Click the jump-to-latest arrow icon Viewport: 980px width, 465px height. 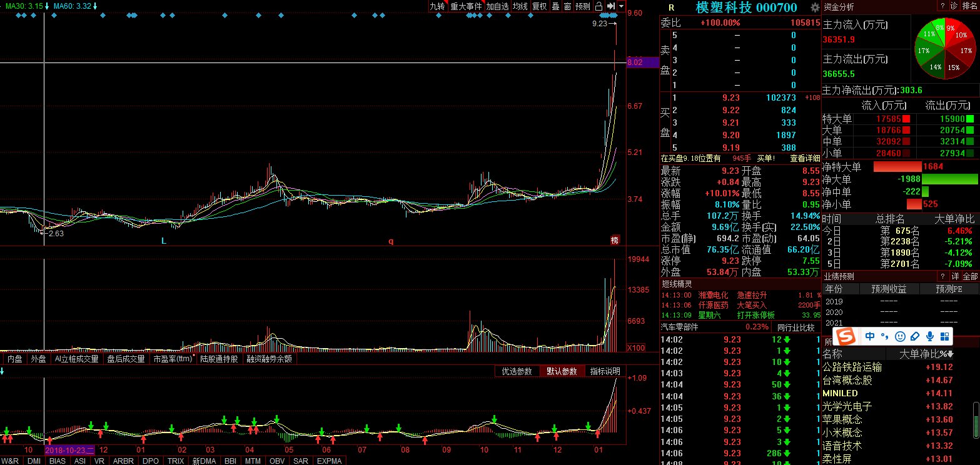pyautogui.click(x=610, y=6)
